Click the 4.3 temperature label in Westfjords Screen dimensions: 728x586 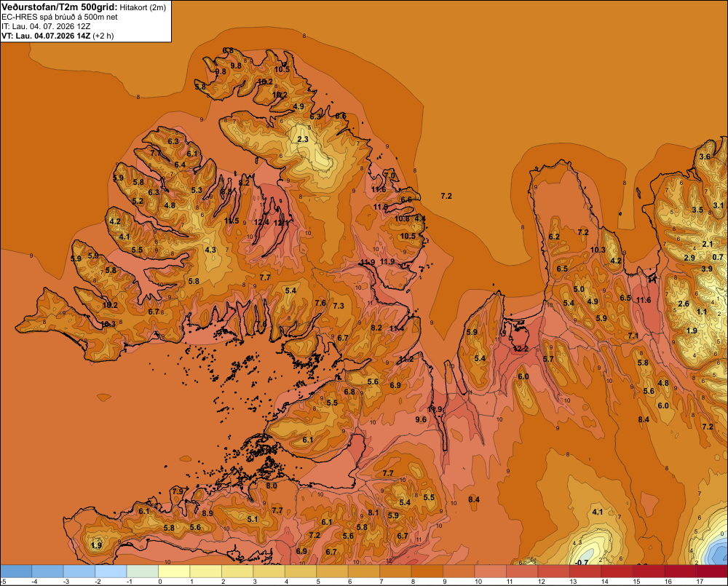210,250
